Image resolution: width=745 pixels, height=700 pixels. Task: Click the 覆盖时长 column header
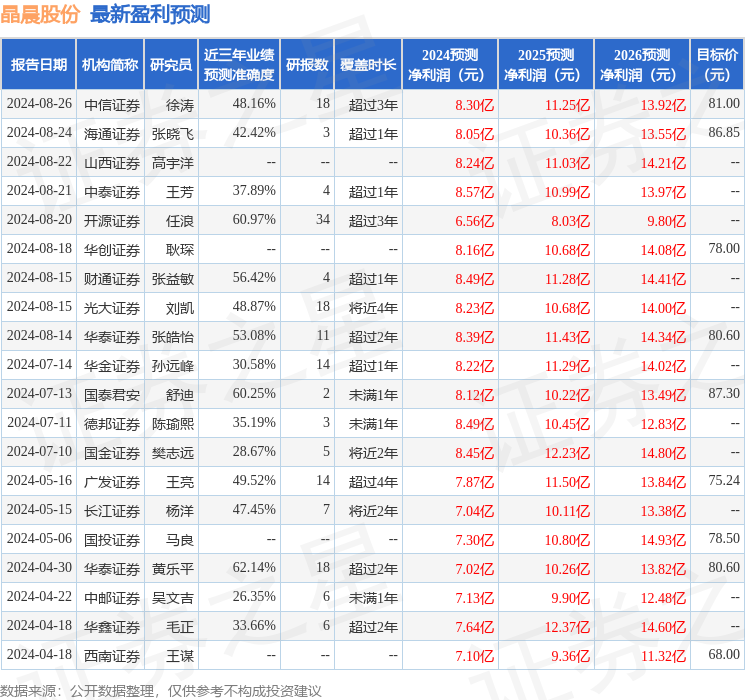click(367, 65)
